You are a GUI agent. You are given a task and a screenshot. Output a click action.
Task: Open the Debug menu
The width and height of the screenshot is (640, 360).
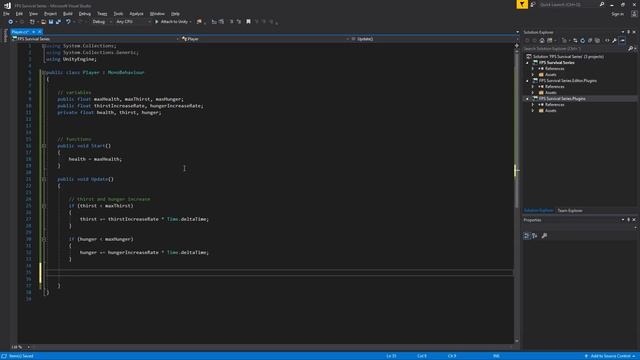point(84,13)
